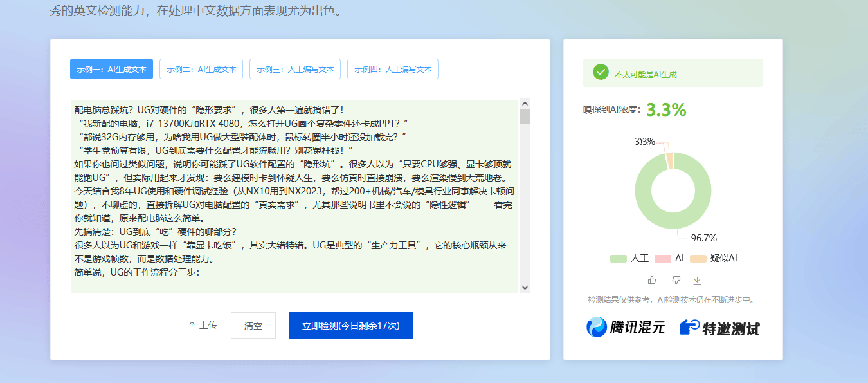Open 示例四：人工编写文本 example
The height and width of the screenshot is (383, 868).
(x=393, y=69)
